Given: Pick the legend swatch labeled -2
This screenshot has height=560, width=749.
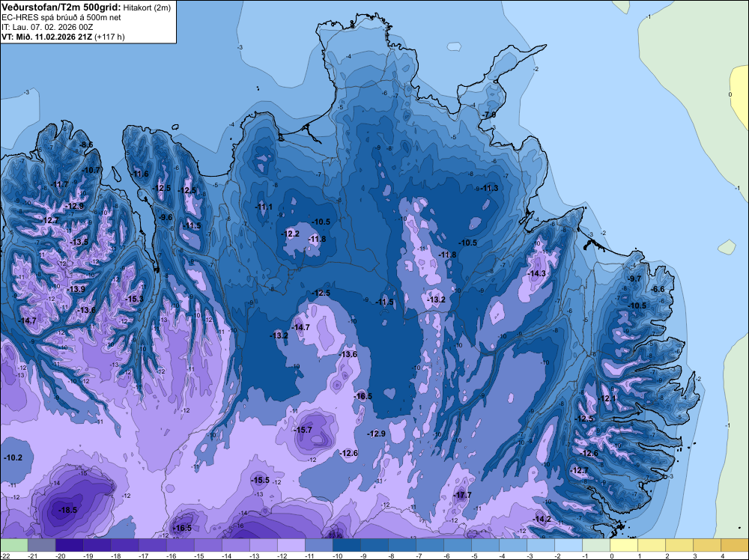Looking at the screenshot, I should (x=568, y=545).
